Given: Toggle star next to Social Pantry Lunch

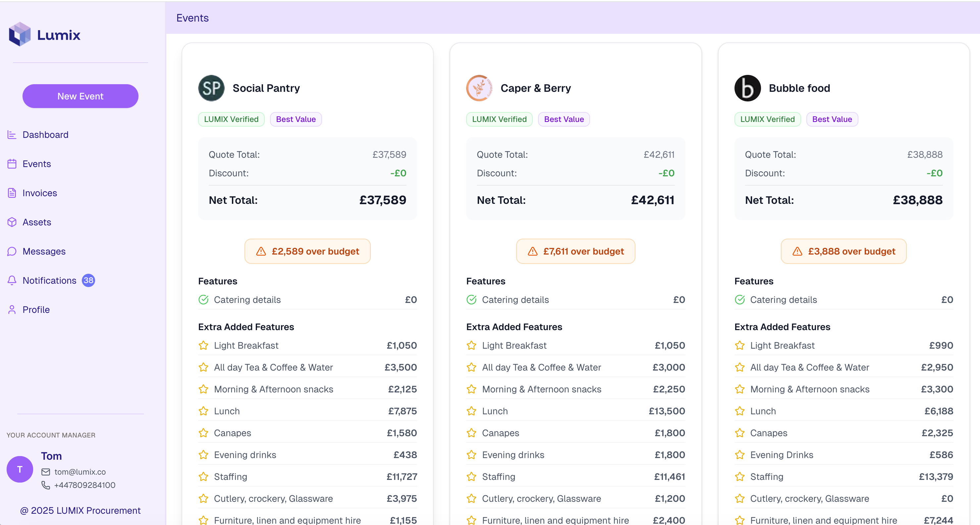Looking at the screenshot, I should [x=203, y=411].
